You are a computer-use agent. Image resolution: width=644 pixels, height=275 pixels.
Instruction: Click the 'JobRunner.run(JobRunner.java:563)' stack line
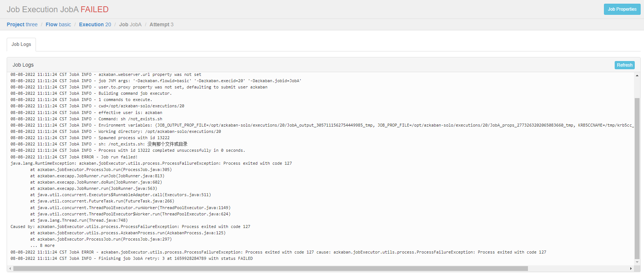tap(94, 188)
